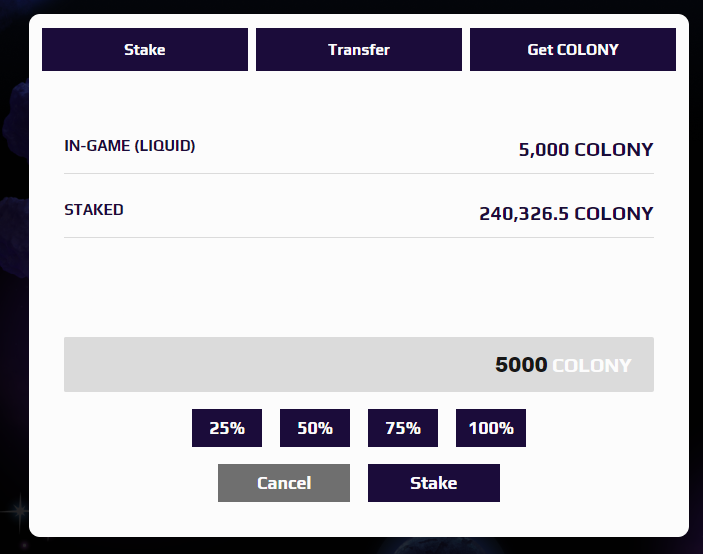Click the greyed COLONY suffix in input
Viewport: 703px width, 554px height.
[591, 365]
